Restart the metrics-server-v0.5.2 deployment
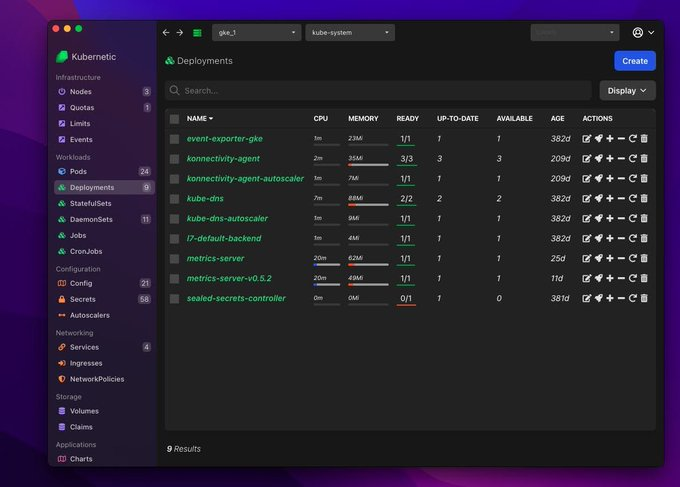The height and width of the screenshot is (487, 680). pos(633,278)
